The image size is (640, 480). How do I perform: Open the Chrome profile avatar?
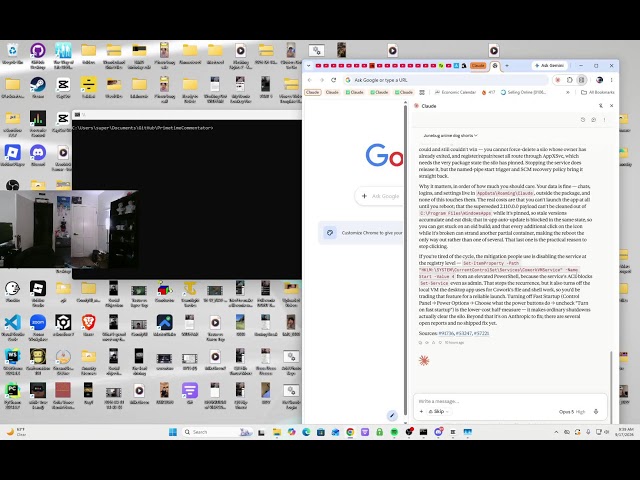tap(600, 80)
